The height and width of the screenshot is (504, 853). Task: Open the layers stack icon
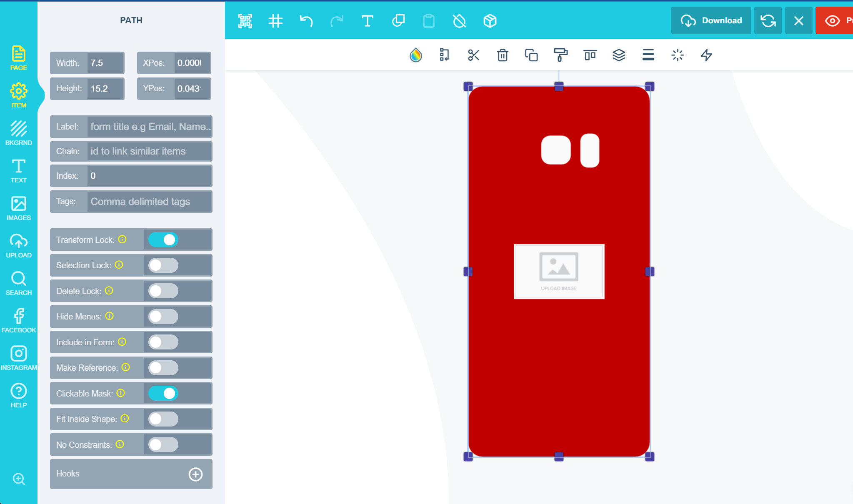tap(619, 55)
